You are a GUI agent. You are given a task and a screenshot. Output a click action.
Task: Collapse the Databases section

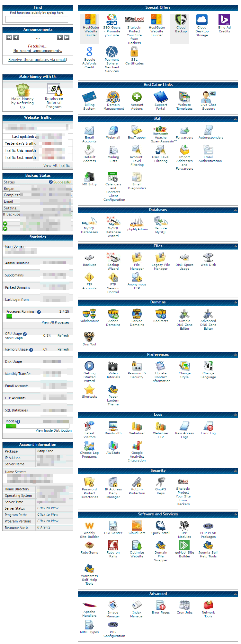coord(236,210)
